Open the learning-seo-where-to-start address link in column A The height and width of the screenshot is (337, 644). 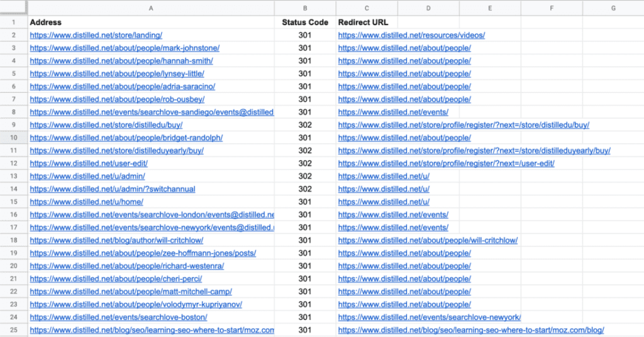tap(152, 329)
